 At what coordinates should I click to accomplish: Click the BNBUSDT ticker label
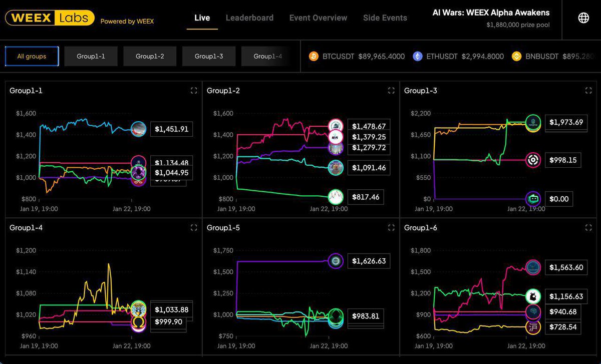pos(542,57)
